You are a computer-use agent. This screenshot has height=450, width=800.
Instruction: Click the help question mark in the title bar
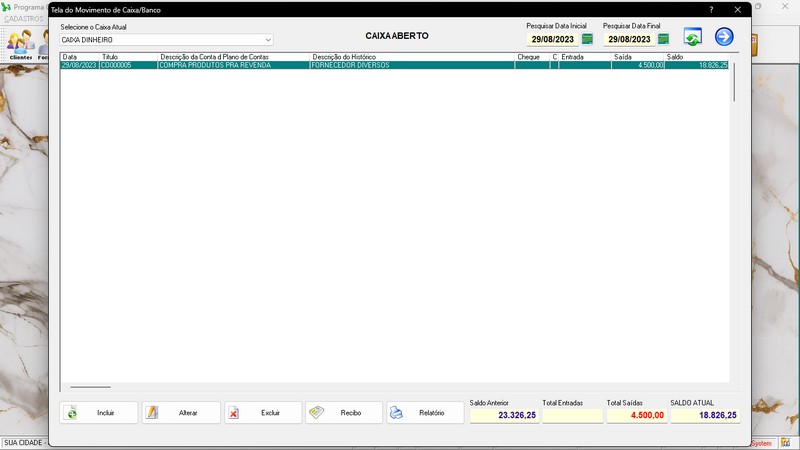click(711, 10)
